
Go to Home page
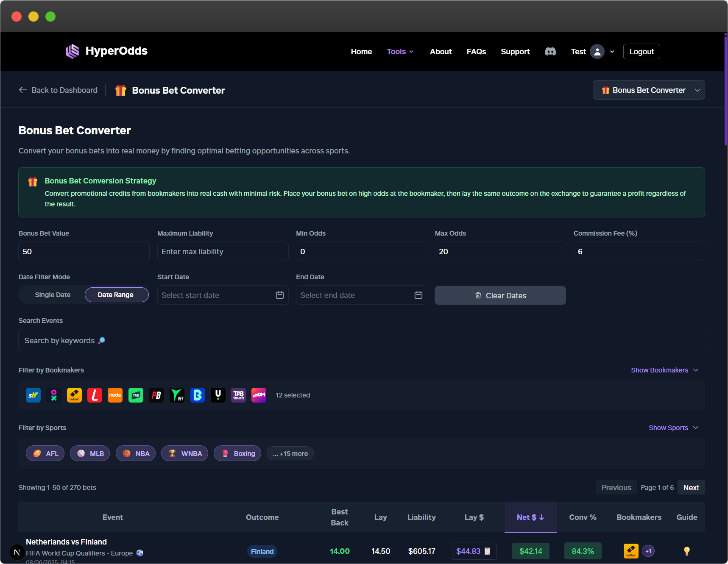click(361, 52)
